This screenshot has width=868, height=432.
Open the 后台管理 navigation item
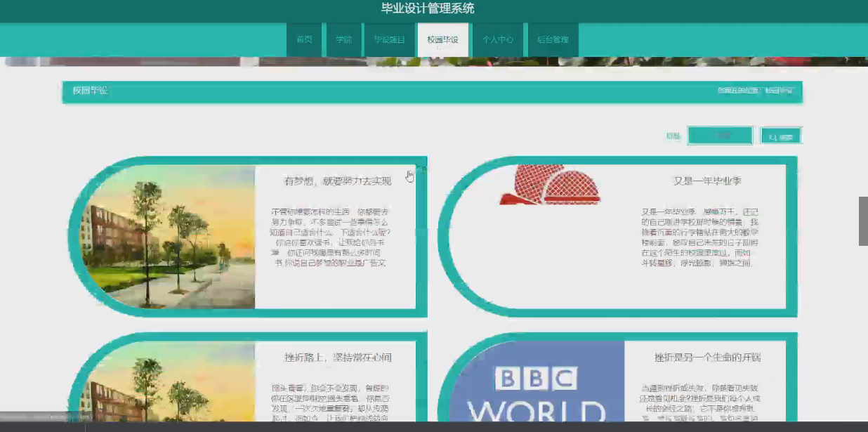(x=553, y=40)
